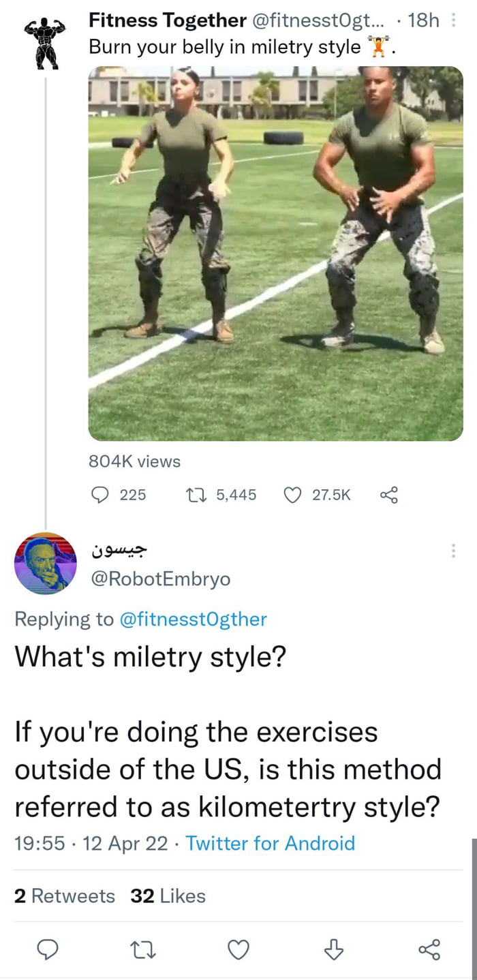Image resolution: width=477 pixels, height=980 pixels.
Task: Open the Twitter for Android source link
Action: pos(271,843)
